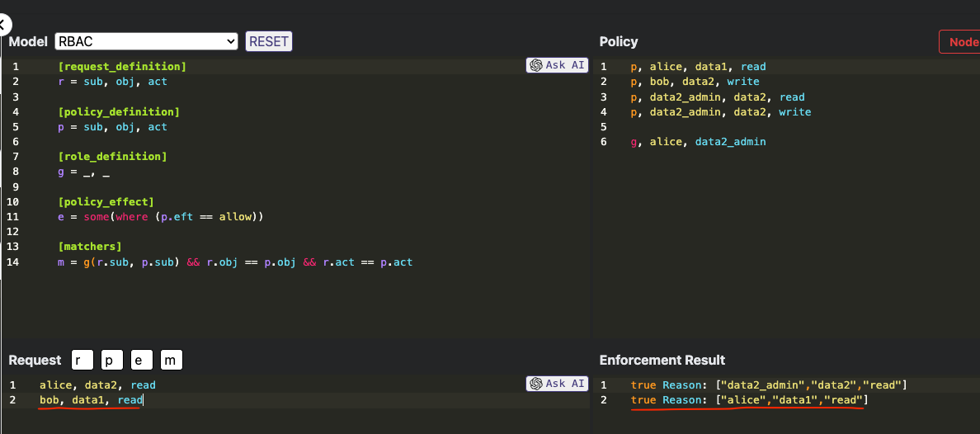Click the Policy heading
The image size is (980, 434).
point(619,42)
